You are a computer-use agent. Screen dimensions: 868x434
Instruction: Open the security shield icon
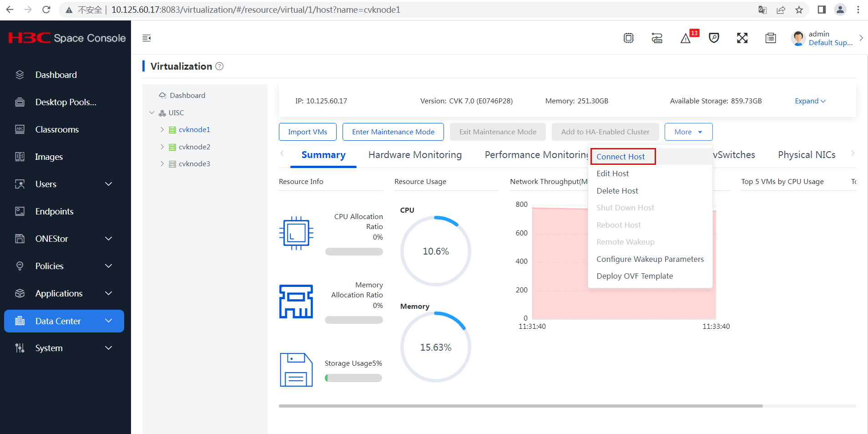pos(714,38)
